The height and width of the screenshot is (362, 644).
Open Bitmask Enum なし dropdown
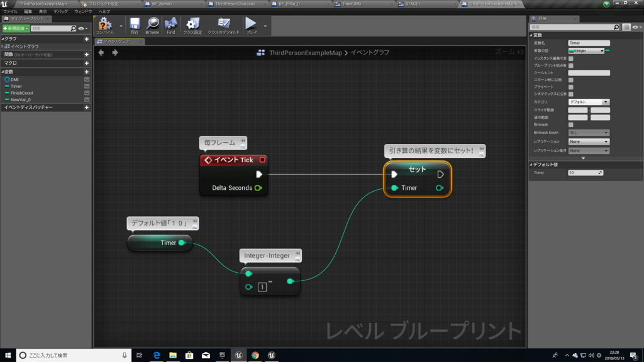tap(589, 133)
